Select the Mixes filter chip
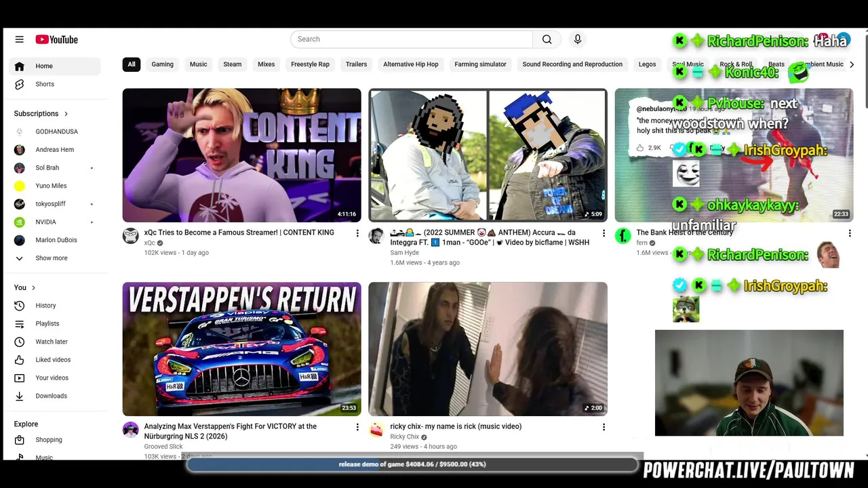The image size is (868, 488). coord(267,64)
